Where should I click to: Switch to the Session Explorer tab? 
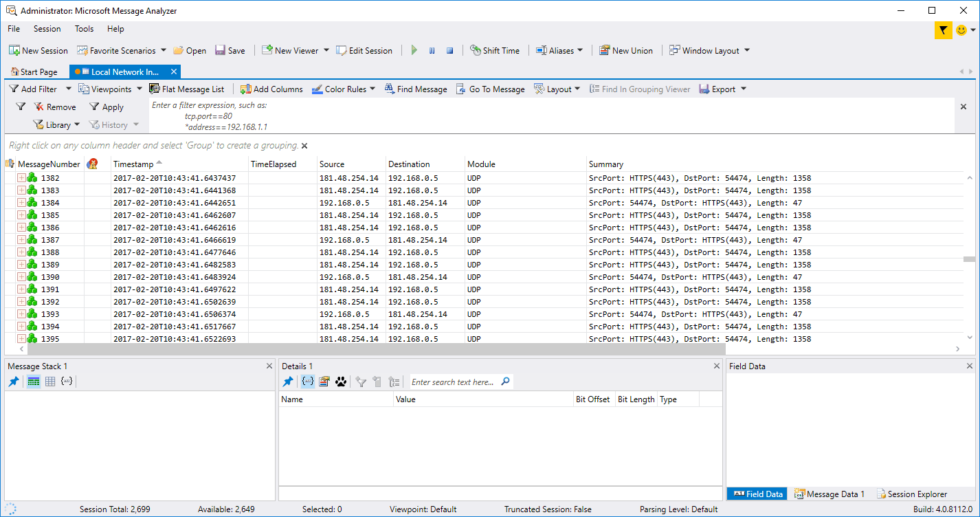(911, 494)
